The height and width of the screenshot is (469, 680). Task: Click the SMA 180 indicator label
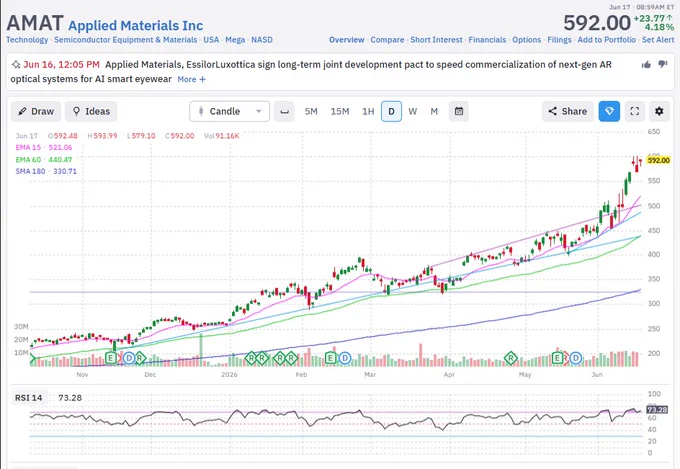coord(46,171)
